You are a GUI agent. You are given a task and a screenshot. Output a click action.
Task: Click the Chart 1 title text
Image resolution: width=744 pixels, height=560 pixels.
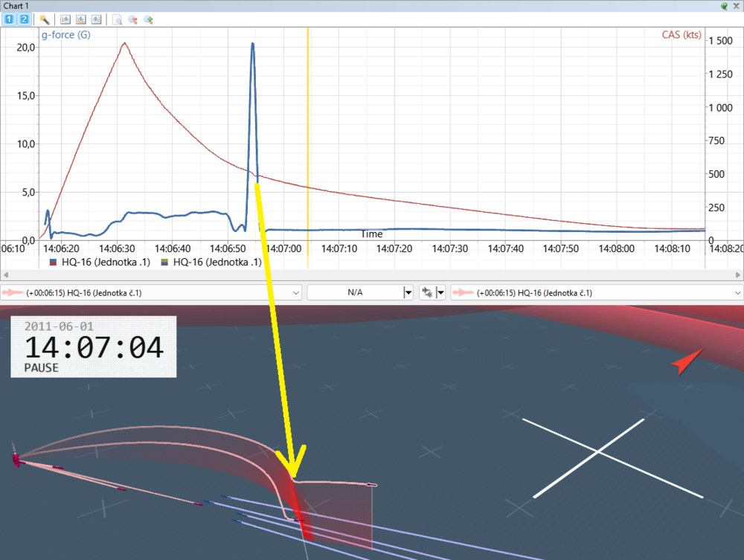tap(16, 6)
